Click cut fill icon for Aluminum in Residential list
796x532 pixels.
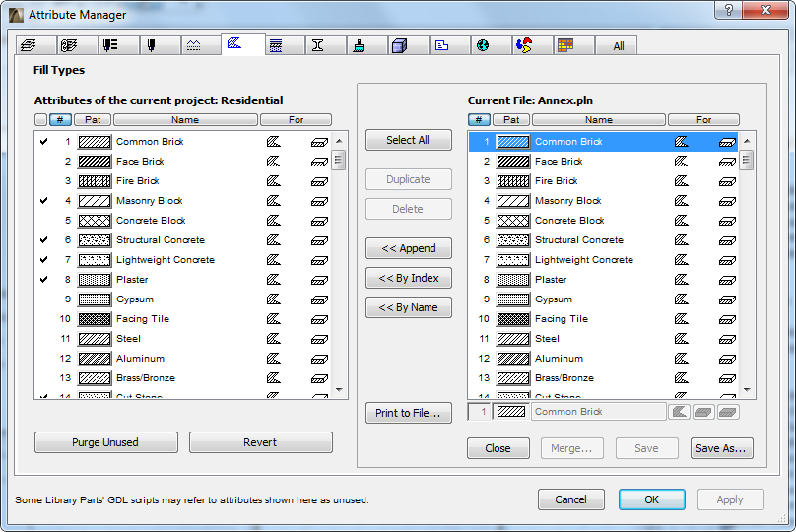274,359
